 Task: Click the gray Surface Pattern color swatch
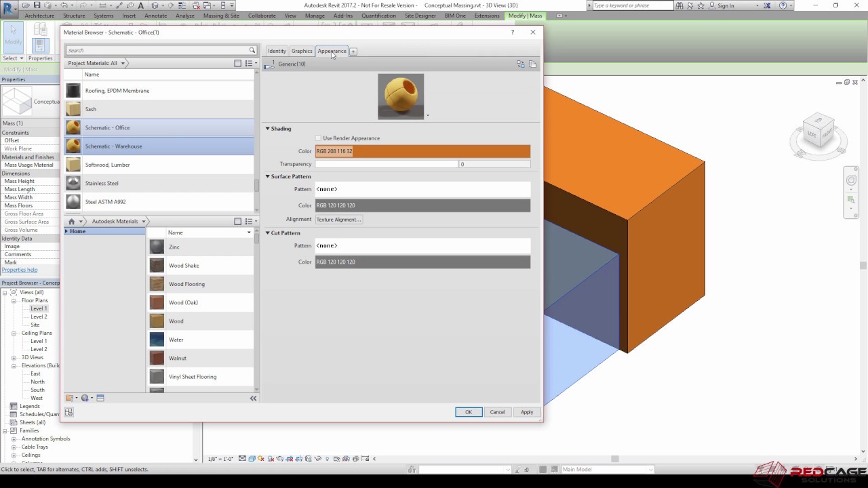pos(422,205)
